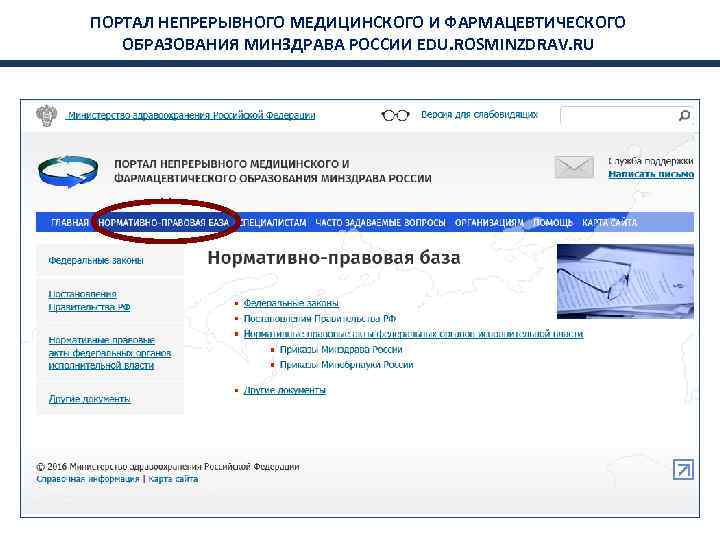Screen dimensions: 720x540
Task: Click the envelope mail icon
Action: tap(574, 167)
